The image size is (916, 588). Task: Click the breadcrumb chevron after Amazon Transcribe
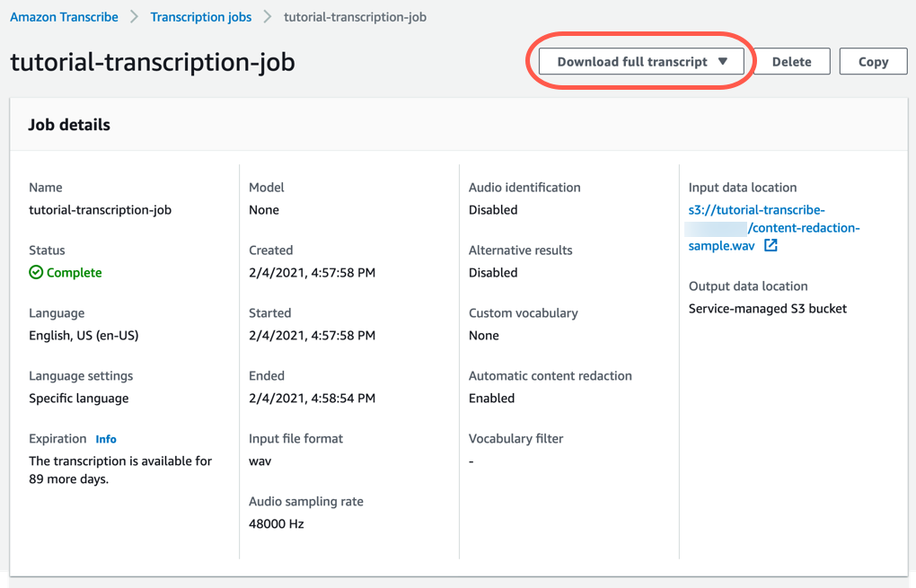click(133, 16)
